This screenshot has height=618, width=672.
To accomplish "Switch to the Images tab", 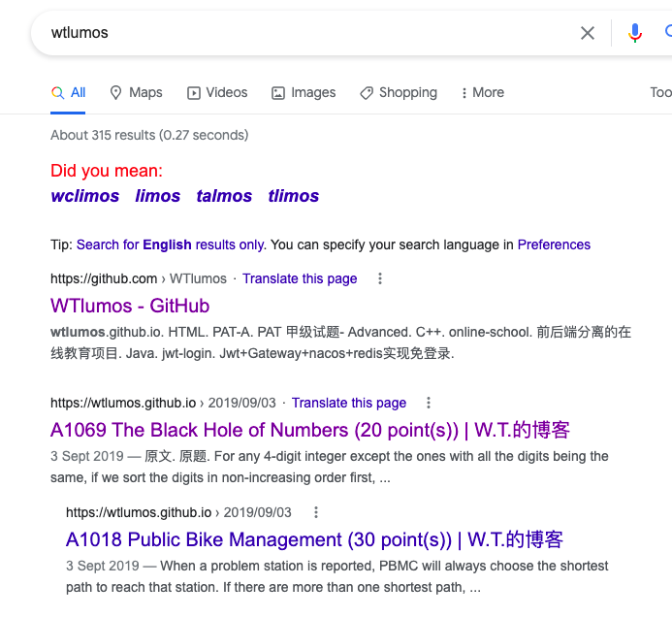I will pos(304,92).
